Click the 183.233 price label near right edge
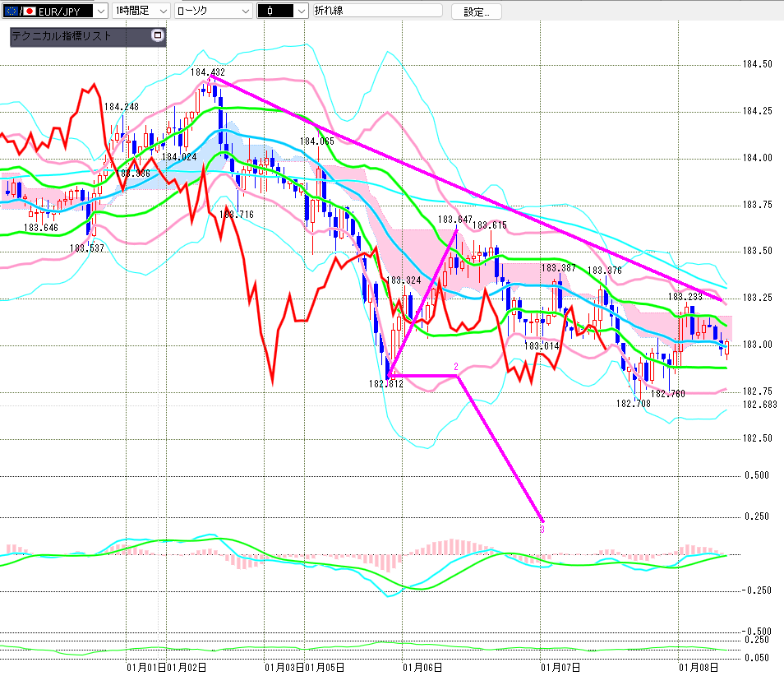 684,297
